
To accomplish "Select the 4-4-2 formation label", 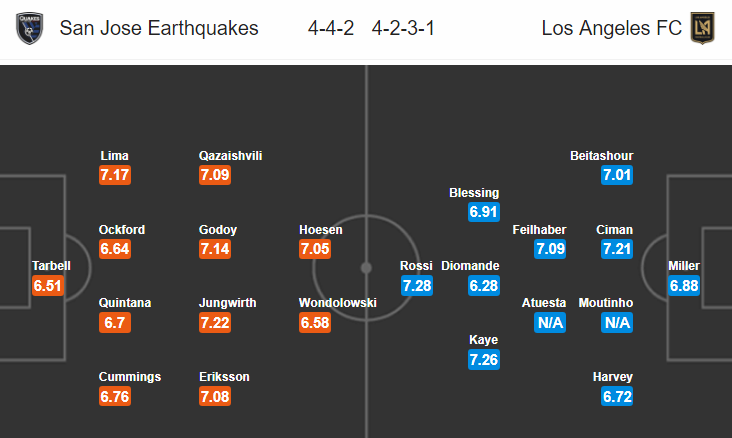I will click(x=331, y=28).
